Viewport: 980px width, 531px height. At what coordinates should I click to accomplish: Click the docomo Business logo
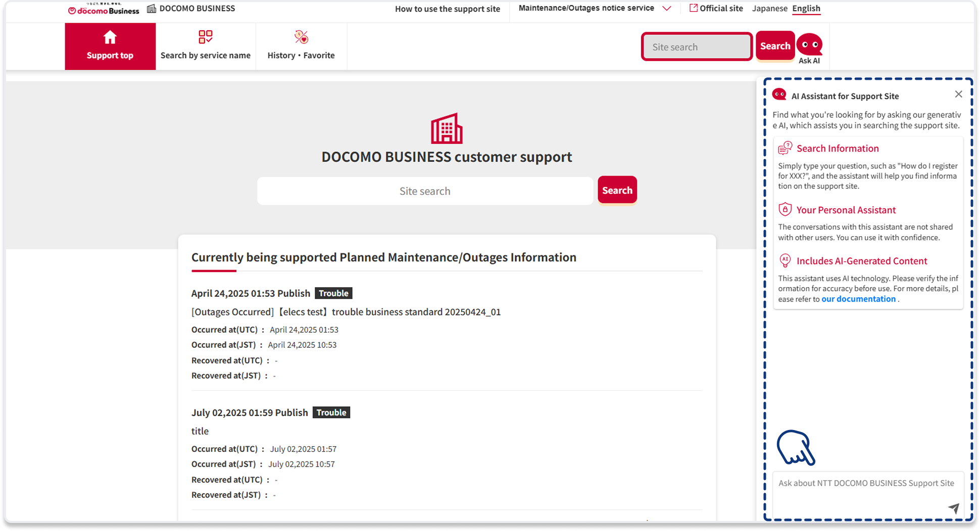(104, 9)
